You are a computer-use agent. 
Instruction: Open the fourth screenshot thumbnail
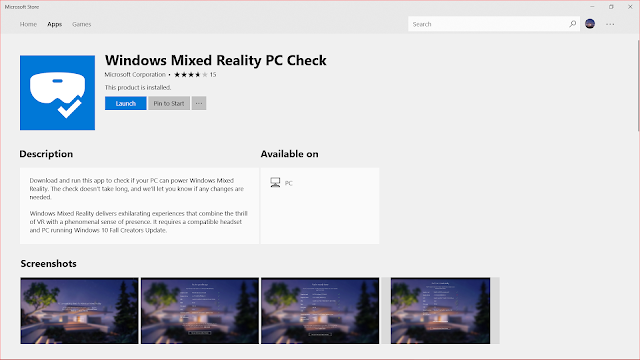tap(440, 311)
